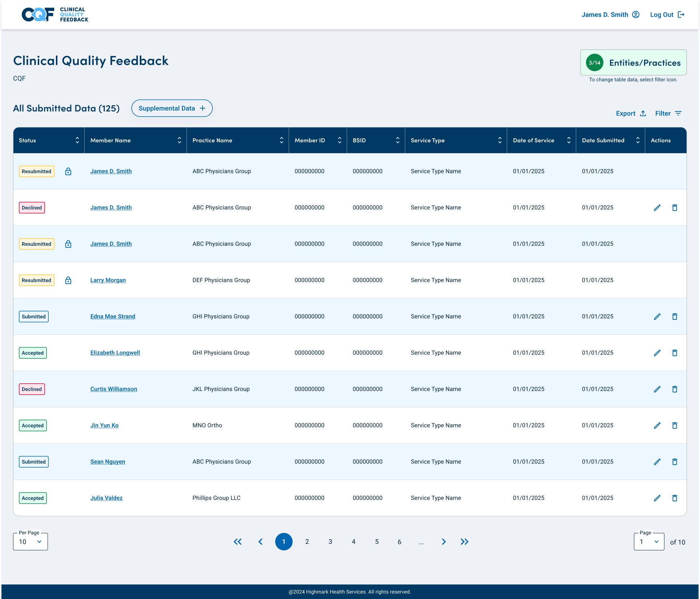Go to page 3 in pagination
This screenshot has height=599, width=700.
point(330,542)
